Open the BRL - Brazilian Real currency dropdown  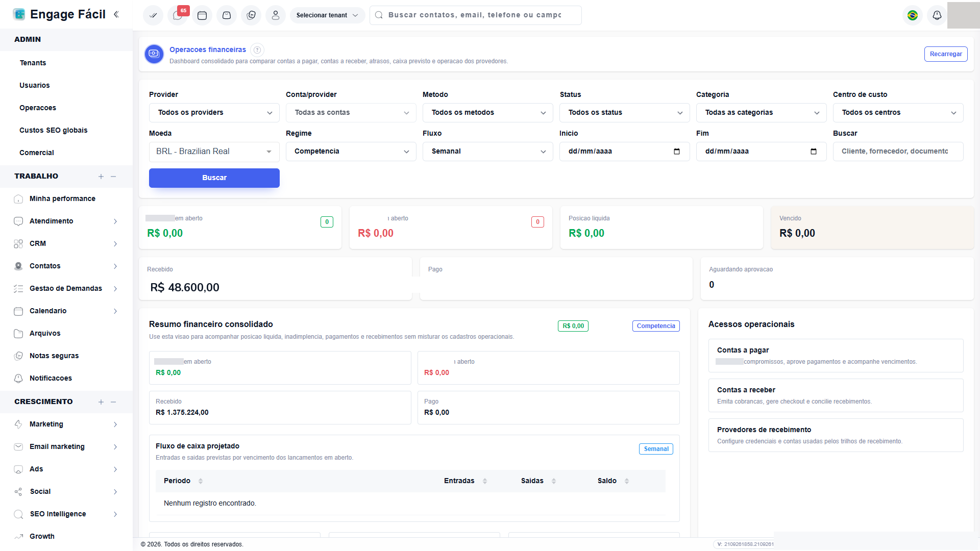click(214, 152)
